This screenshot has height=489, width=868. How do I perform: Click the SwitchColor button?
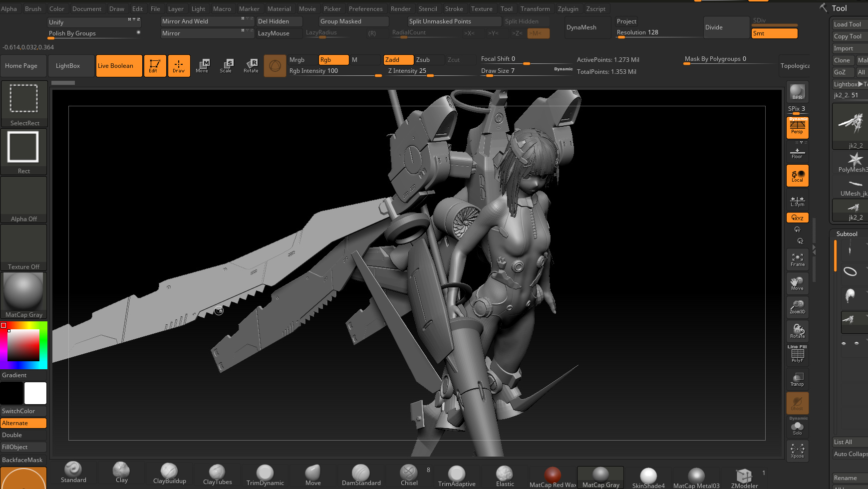point(23,411)
